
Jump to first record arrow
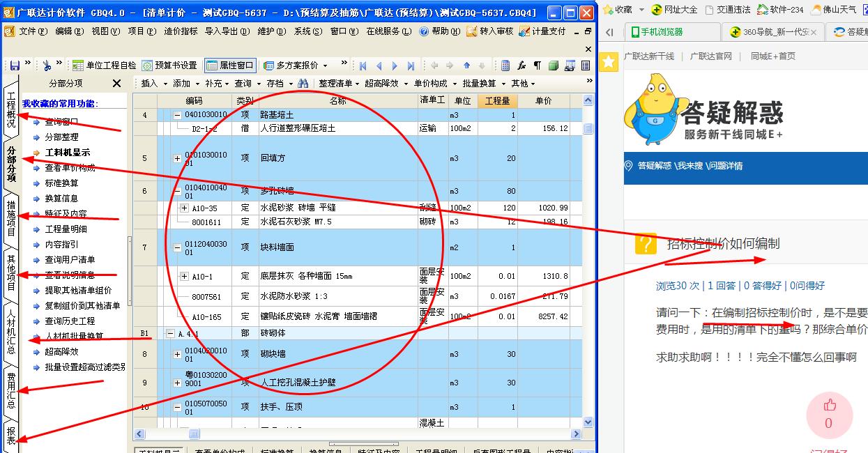pos(363,66)
